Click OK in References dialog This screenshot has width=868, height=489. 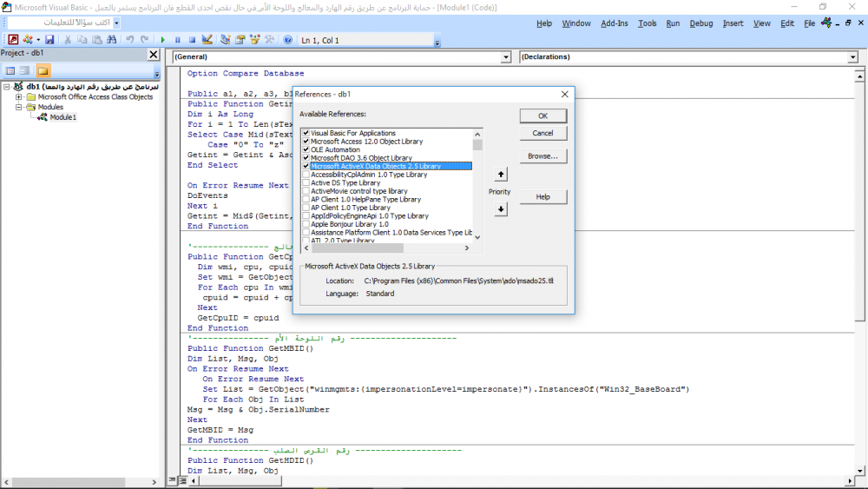[x=543, y=116]
